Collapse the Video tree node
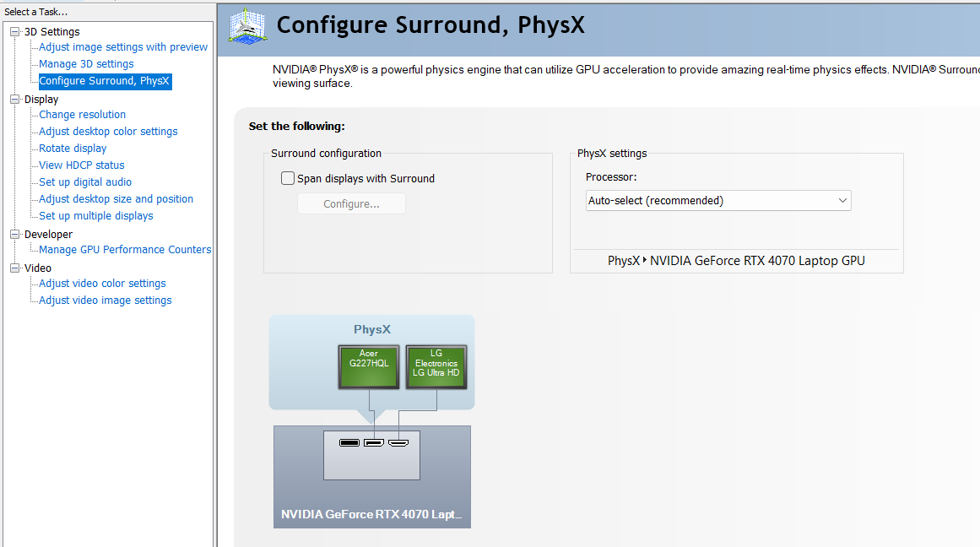This screenshot has height=547, width=980. 15,268
